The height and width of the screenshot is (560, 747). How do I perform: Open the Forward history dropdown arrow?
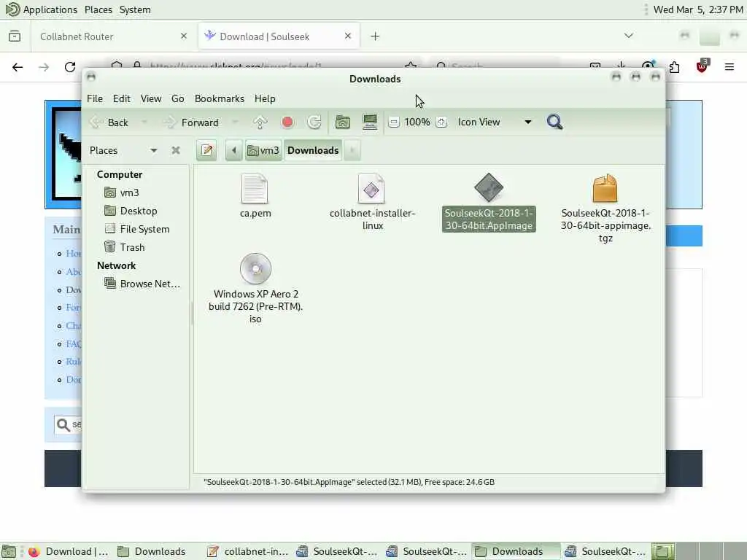pyautogui.click(x=234, y=122)
